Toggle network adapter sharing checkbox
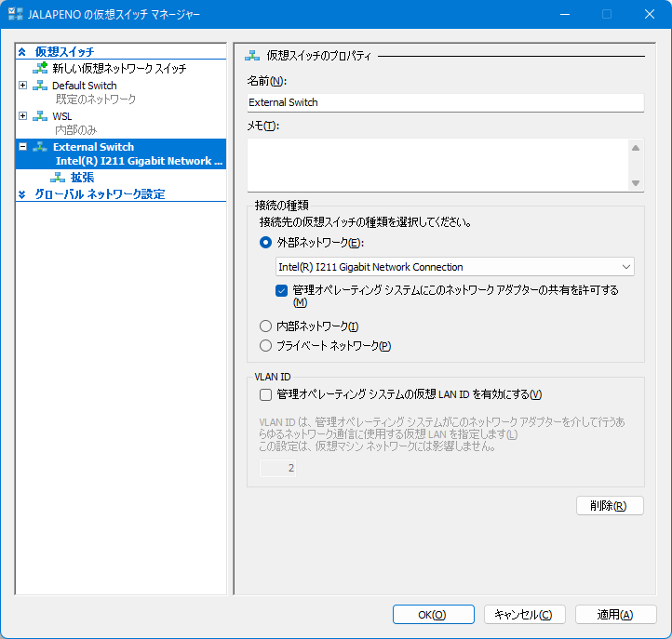The height and width of the screenshot is (639, 672). [x=281, y=291]
